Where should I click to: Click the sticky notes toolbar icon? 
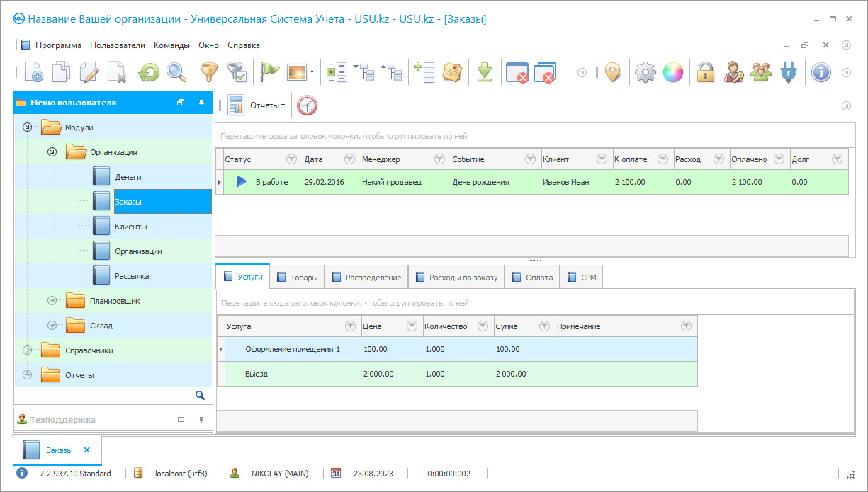[x=452, y=72]
